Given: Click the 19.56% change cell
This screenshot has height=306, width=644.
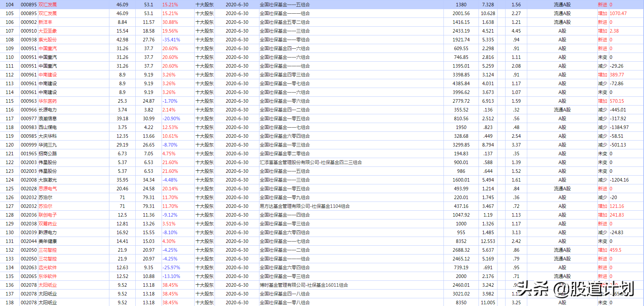Looking at the screenshot, I should tap(170, 31).
